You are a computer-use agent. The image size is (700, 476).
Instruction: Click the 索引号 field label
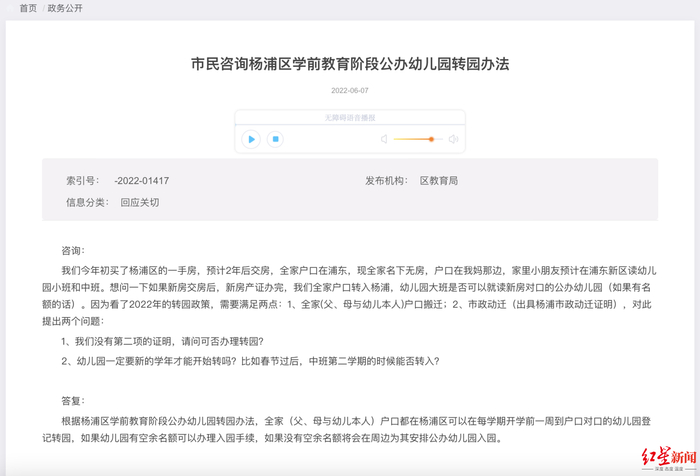[83, 181]
